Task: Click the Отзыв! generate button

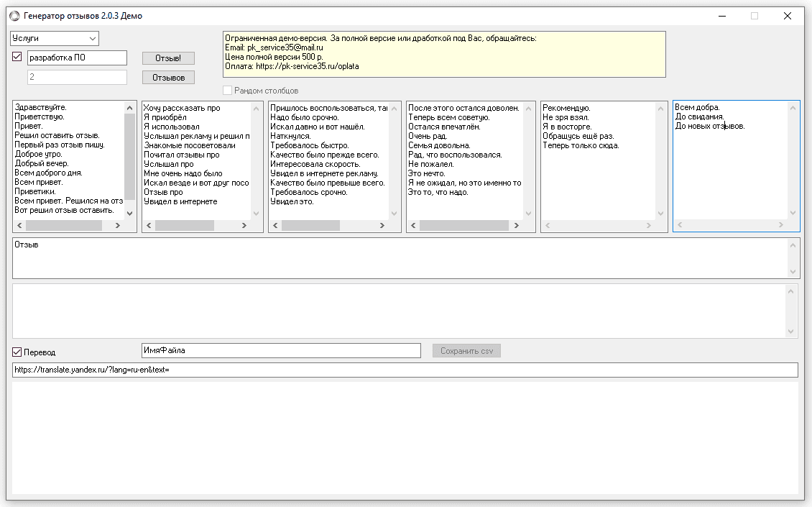Action: 168,58
